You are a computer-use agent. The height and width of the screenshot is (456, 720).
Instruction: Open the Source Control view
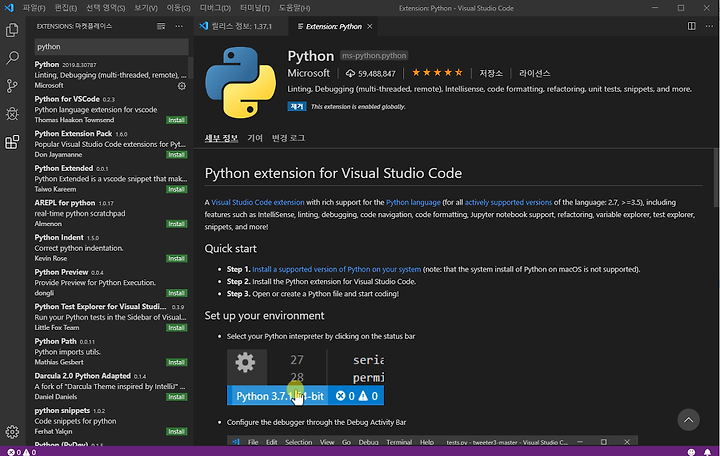(x=12, y=86)
